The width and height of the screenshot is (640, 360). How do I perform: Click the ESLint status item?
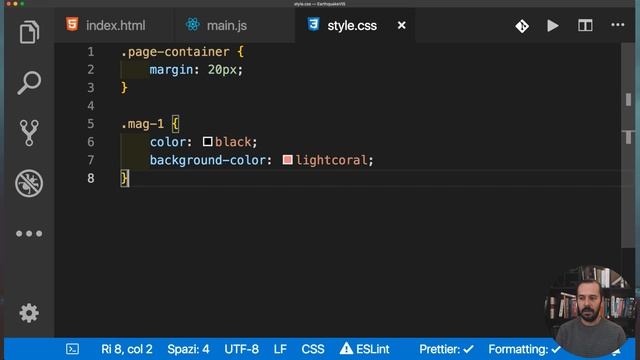[364, 349]
